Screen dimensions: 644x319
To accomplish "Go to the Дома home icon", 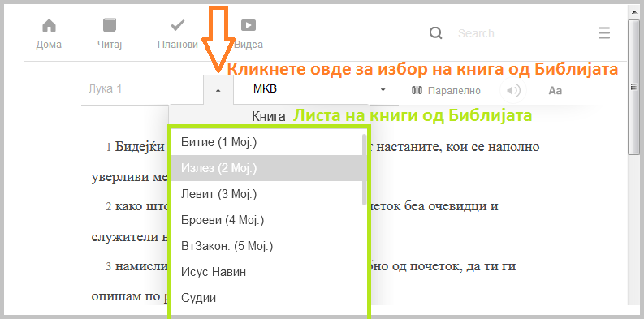I will pos(49,26).
